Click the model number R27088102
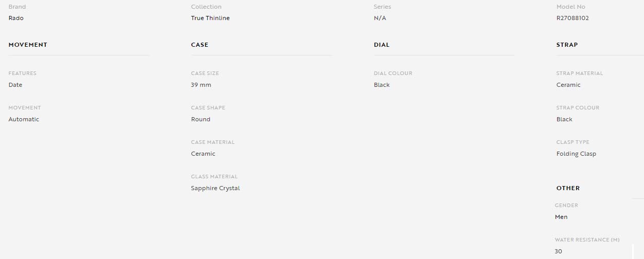The width and height of the screenshot is (644, 259). pos(573,18)
